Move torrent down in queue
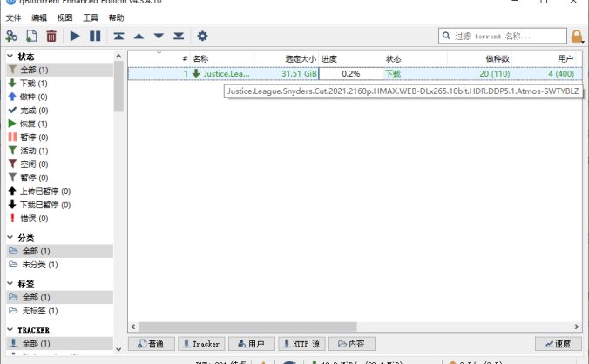This screenshot has height=364, width=589. click(x=159, y=36)
